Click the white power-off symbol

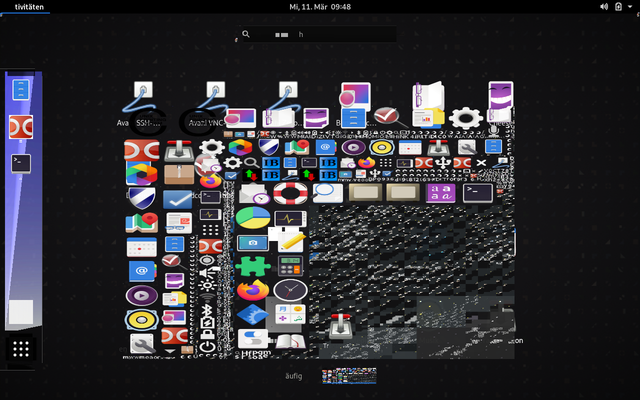coord(207,347)
